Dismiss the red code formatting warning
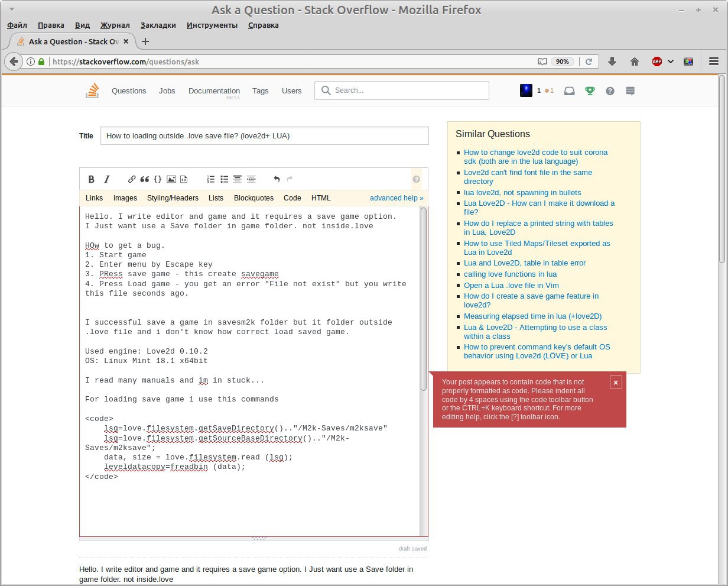The height and width of the screenshot is (586, 728). [x=615, y=383]
